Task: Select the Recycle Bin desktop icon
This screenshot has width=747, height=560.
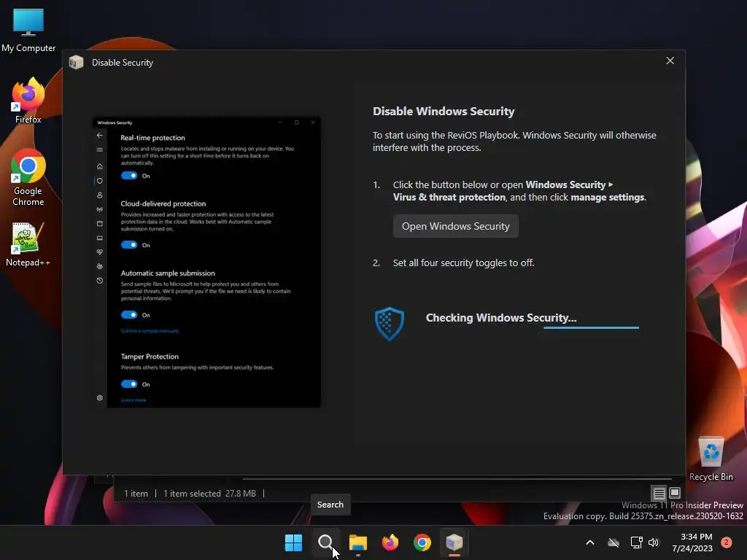Action: [x=711, y=459]
